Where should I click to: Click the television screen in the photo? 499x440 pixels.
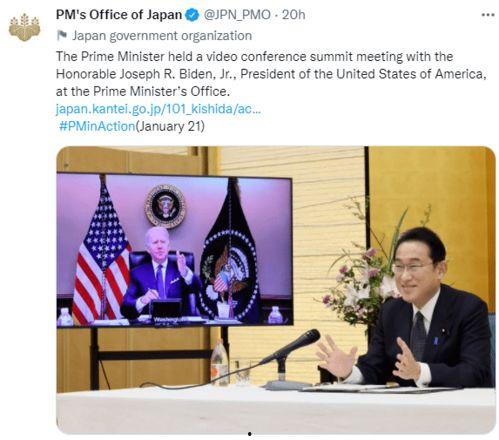point(175,250)
